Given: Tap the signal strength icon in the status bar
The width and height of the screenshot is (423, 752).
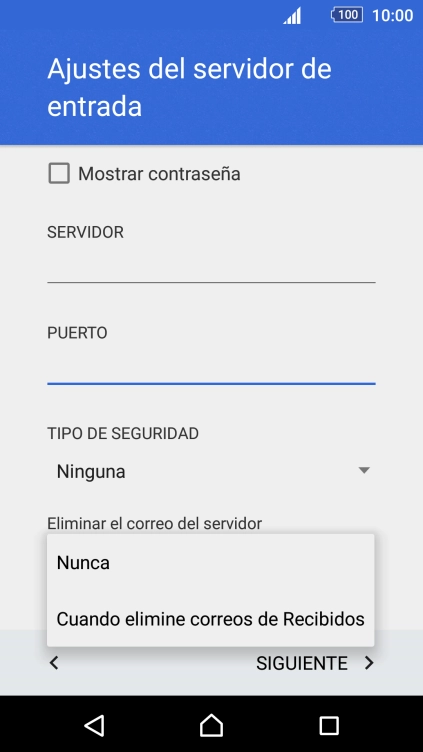Looking at the screenshot, I should point(292,15).
